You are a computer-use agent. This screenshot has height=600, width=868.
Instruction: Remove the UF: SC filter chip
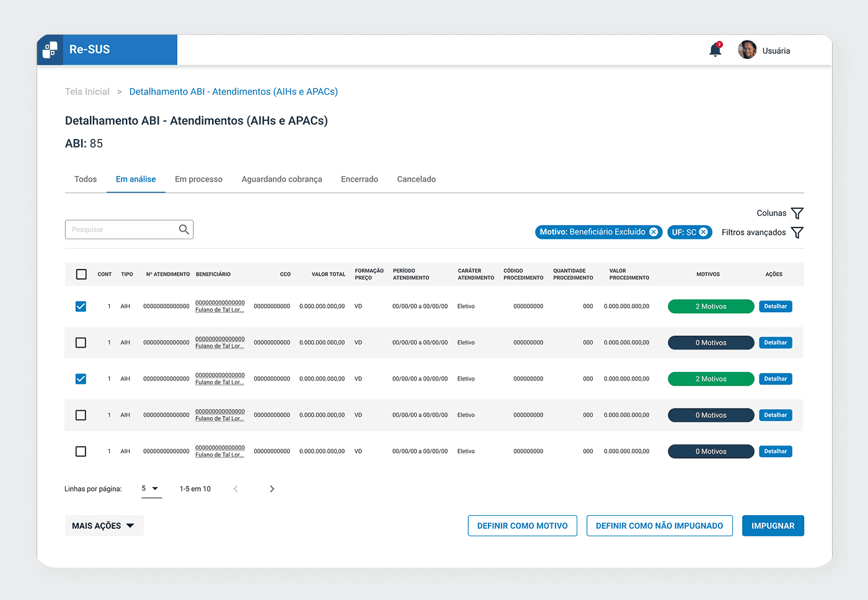point(703,232)
